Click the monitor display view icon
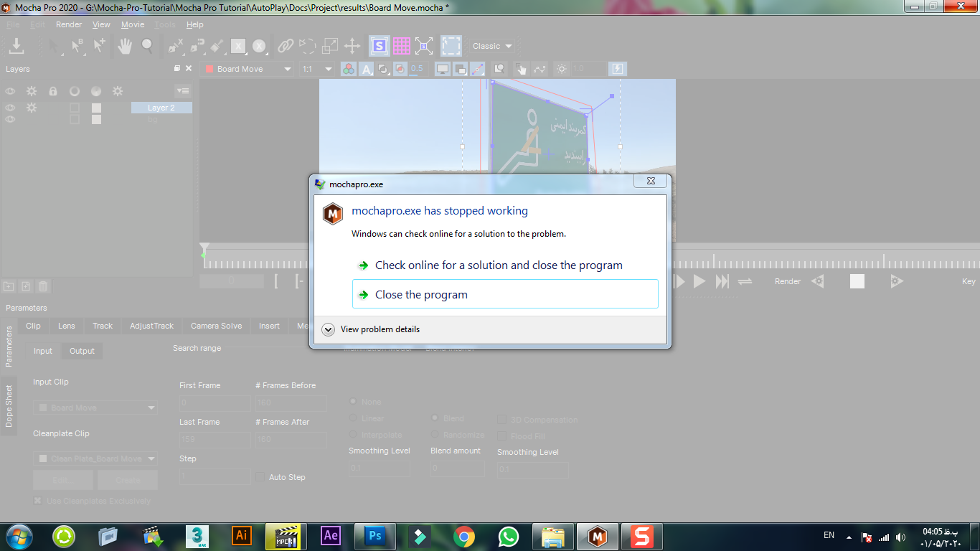The width and height of the screenshot is (980, 551). click(x=443, y=69)
